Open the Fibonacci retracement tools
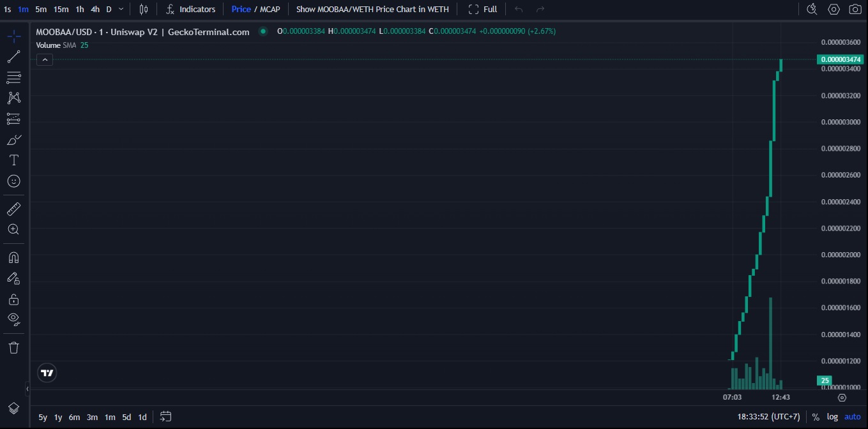 (13, 78)
